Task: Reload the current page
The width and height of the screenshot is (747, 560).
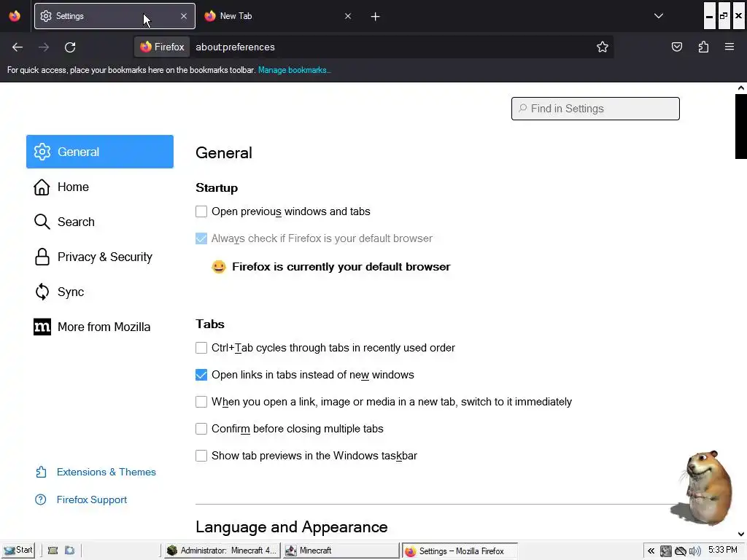Action: pos(70,47)
